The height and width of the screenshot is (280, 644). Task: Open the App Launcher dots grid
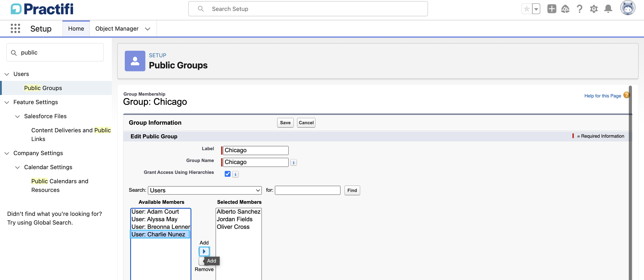(15, 28)
